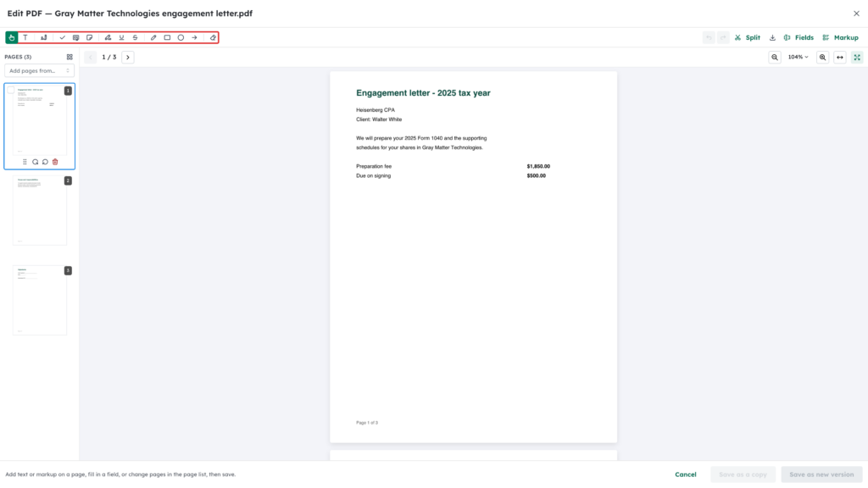The image size is (868, 488).
Task: Select page 2 thumbnail
Action: [x=40, y=210]
